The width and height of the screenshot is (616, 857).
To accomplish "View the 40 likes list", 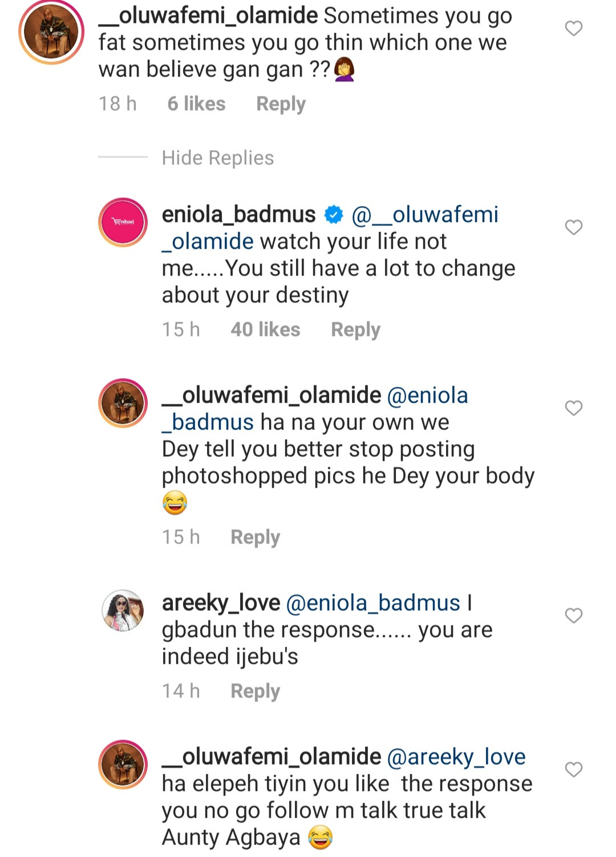I will 265,330.
